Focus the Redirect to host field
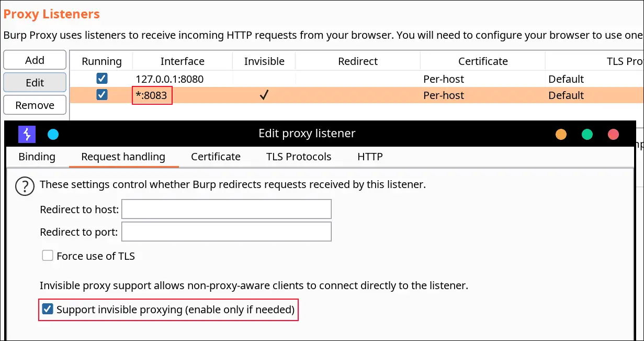This screenshot has width=644, height=341. pyautogui.click(x=227, y=209)
